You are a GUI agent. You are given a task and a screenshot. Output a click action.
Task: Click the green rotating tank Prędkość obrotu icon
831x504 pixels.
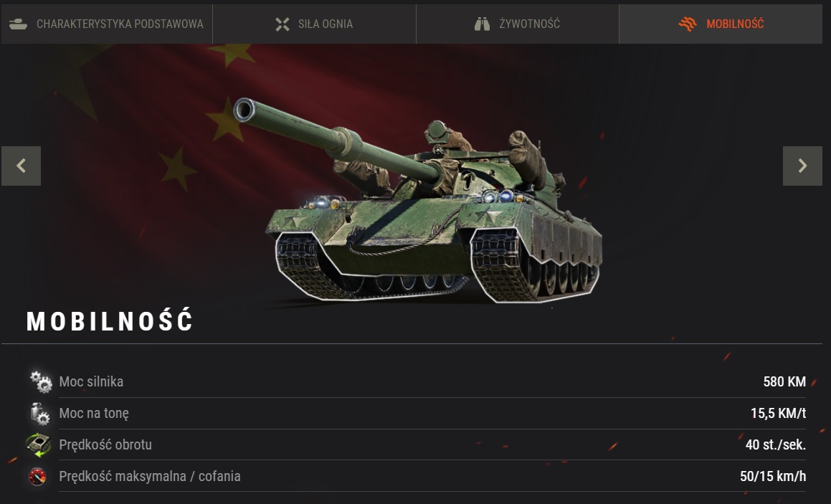tap(38, 444)
